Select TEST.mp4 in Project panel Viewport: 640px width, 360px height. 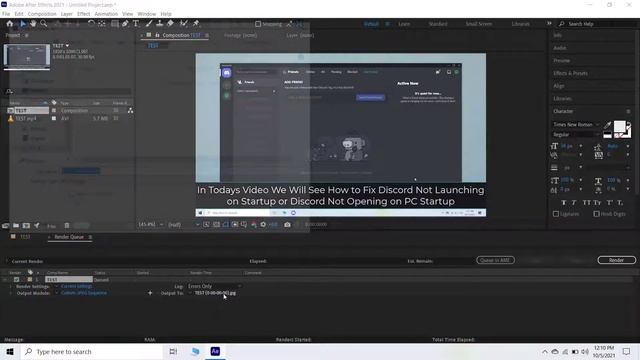pyautogui.click(x=26, y=118)
